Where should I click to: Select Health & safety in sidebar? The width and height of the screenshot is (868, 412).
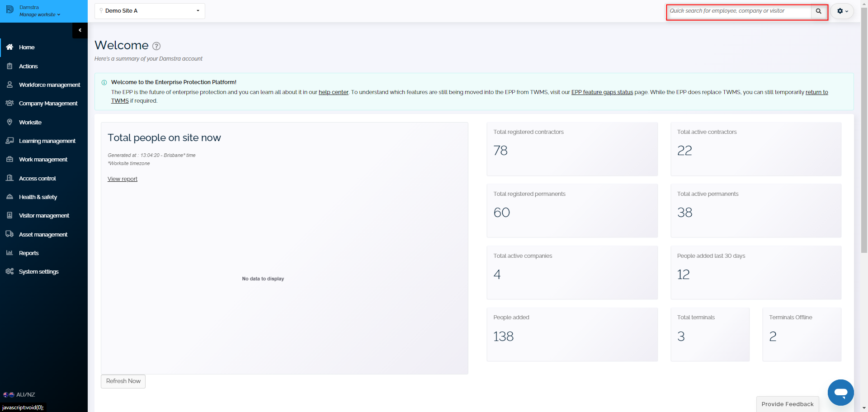coord(38,197)
